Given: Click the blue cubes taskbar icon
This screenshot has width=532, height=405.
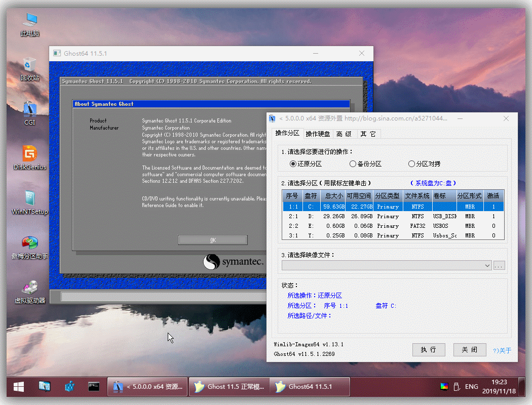Looking at the screenshot, I should tap(69, 386).
